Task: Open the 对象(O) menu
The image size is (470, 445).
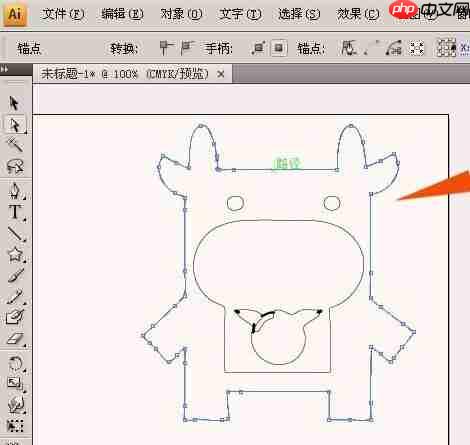Action: [x=181, y=14]
